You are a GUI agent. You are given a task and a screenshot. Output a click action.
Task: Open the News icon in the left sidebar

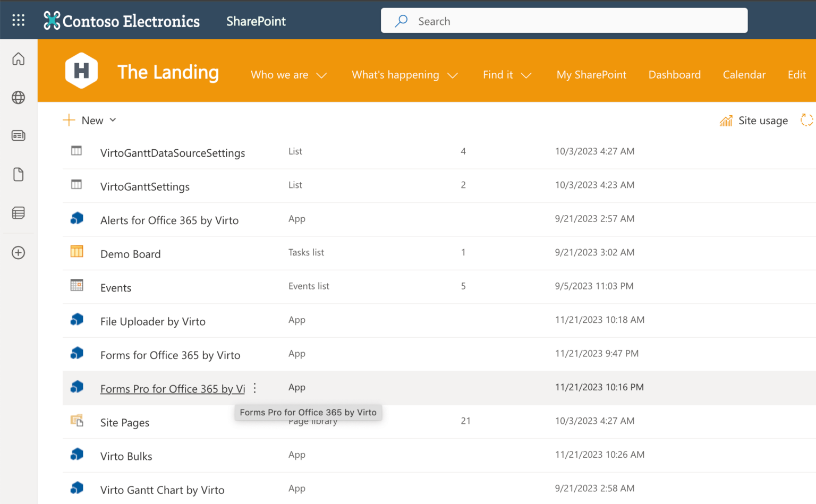[18, 135]
